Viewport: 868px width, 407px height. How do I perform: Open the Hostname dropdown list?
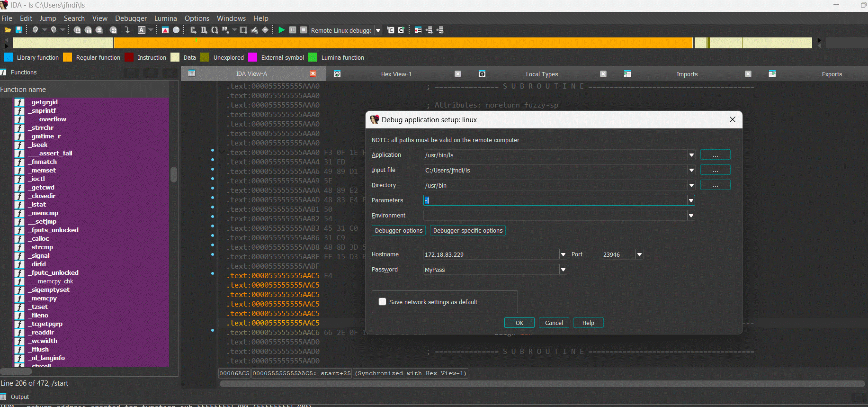563,254
